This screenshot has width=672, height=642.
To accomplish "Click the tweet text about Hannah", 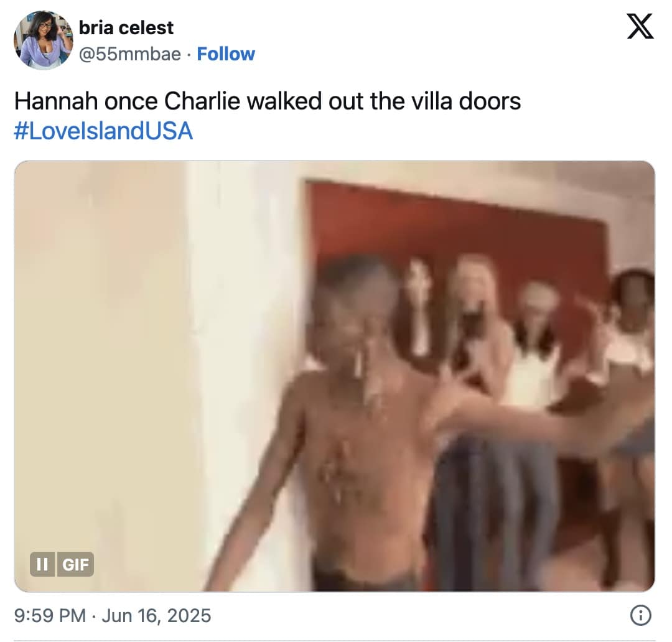I will [268, 101].
